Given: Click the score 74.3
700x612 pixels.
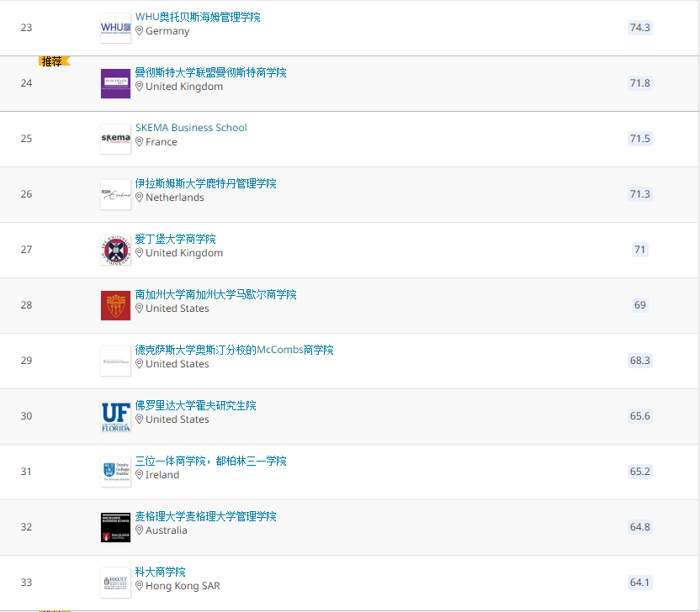Looking at the screenshot, I should point(639,28).
